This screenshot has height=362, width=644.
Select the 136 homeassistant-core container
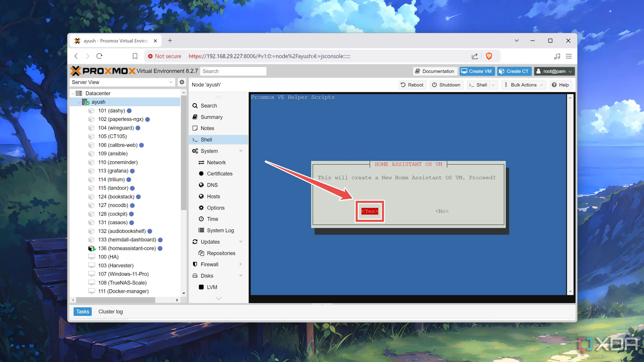(127, 248)
